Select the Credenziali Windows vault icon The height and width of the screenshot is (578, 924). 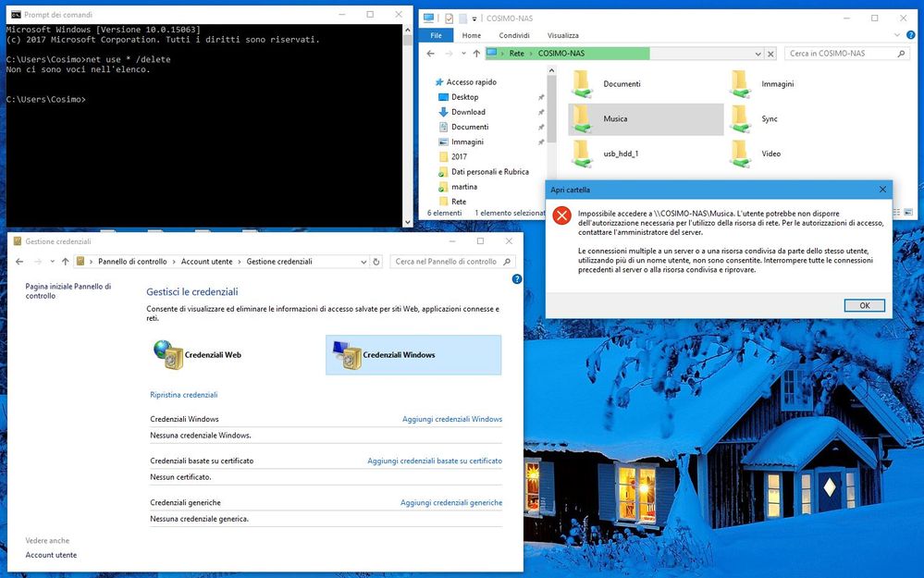point(347,354)
